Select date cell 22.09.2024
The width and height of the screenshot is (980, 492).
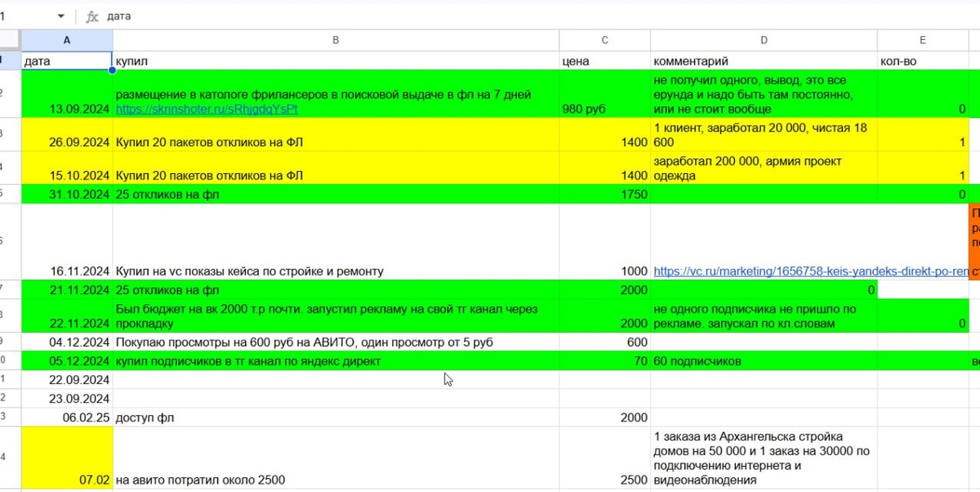[x=67, y=380]
